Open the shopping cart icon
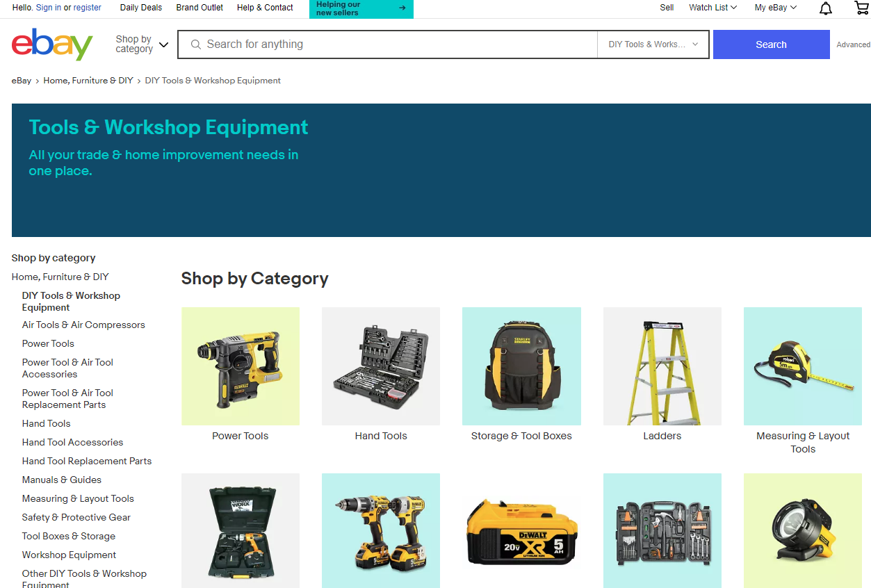871x588 pixels. pyautogui.click(x=861, y=8)
